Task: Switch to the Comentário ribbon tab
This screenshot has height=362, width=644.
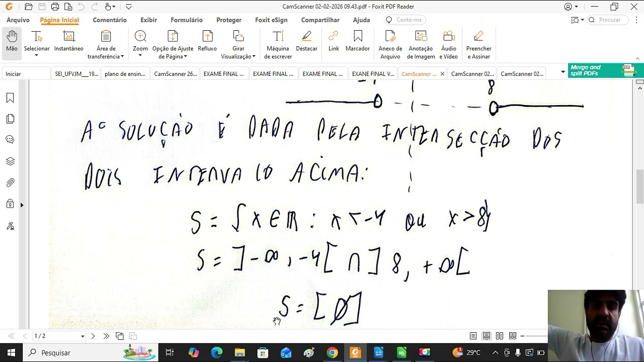Action: [x=110, y=20]
